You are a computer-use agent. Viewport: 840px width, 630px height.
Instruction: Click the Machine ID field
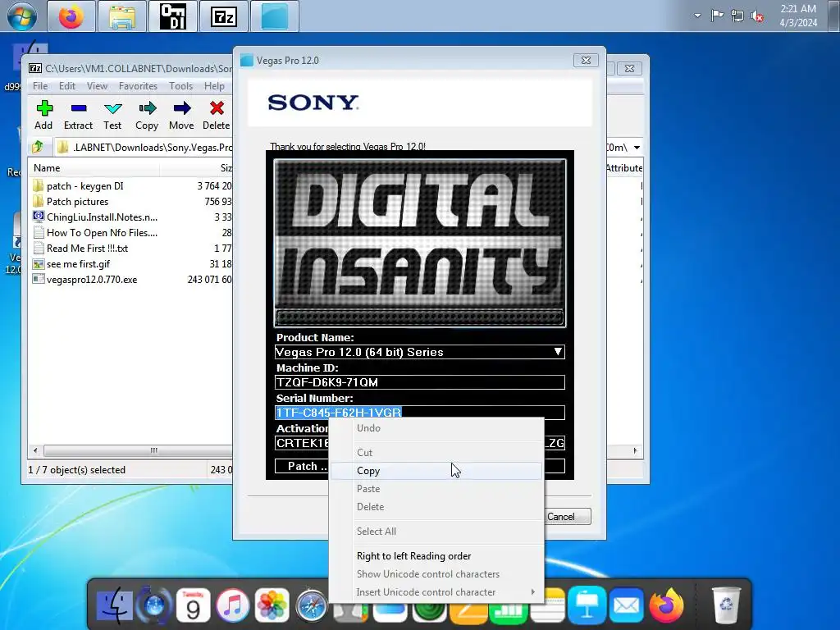coord(419,382)
